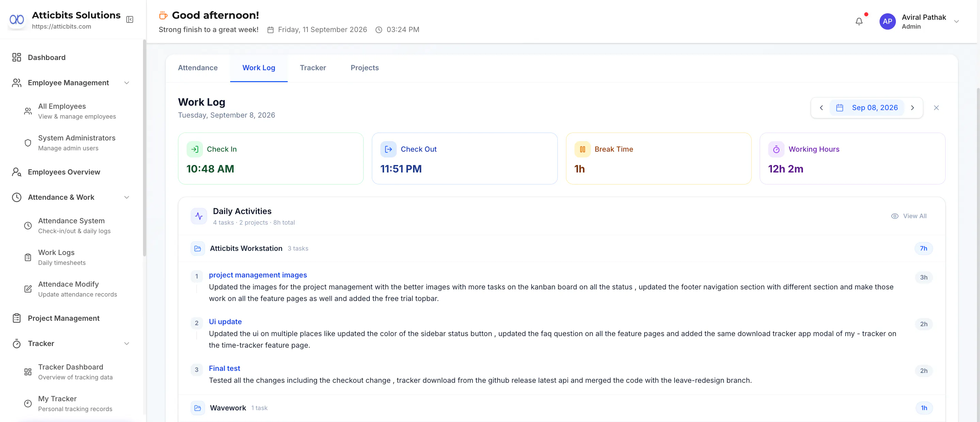Collapse the sidebar panel icon
The width and height of the screenshot is (980, 422).
click(x=130, y=19)
